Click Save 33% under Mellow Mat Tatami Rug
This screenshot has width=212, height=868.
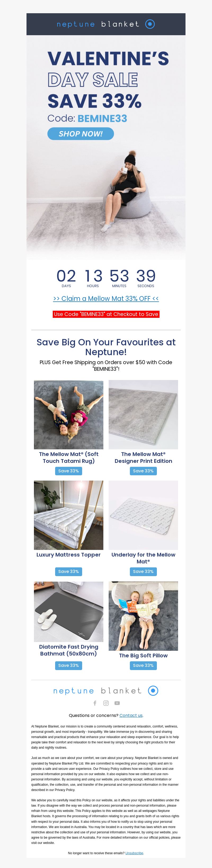click(x=69, y=471)
